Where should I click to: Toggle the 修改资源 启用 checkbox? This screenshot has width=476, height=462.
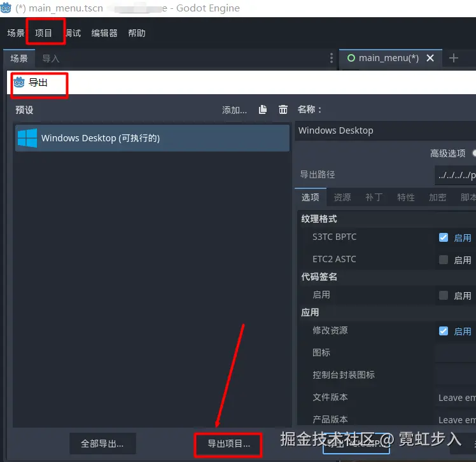(444, 331)
